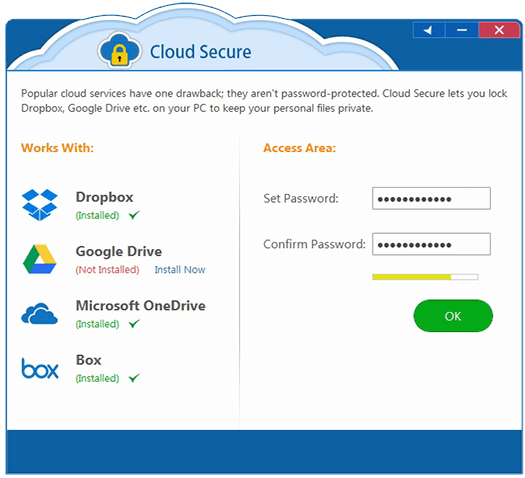This screenshot has width=525, height=478.
Task: Minimize the Cloud Secure window
Action: coord(462,30)
